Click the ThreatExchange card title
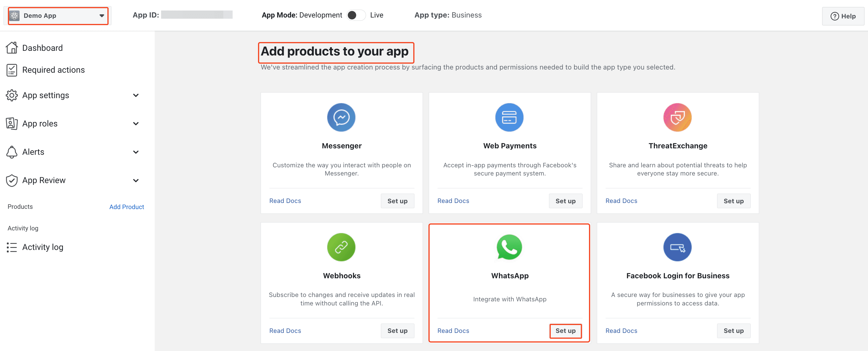868x351 pixels. tap(678, 146)
